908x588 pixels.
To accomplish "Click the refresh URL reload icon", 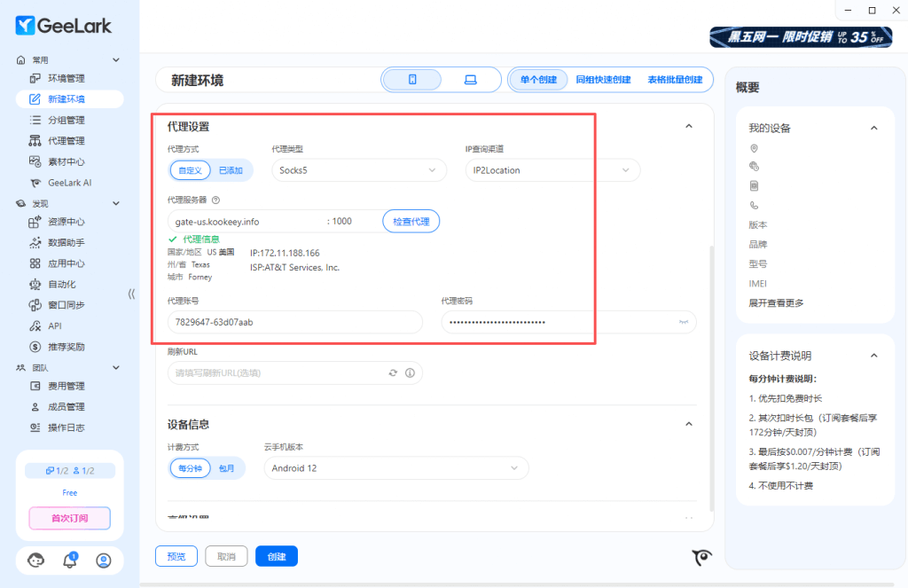I will point(393,373).
